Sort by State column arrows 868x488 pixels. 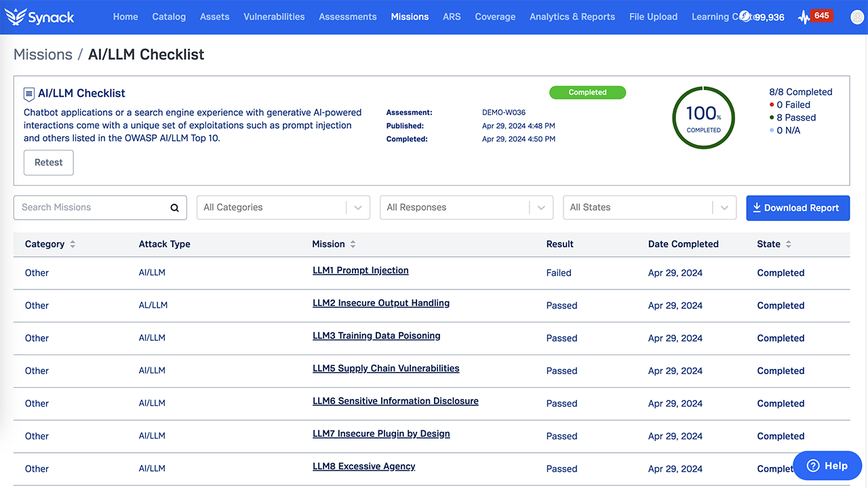coord(788,244)
